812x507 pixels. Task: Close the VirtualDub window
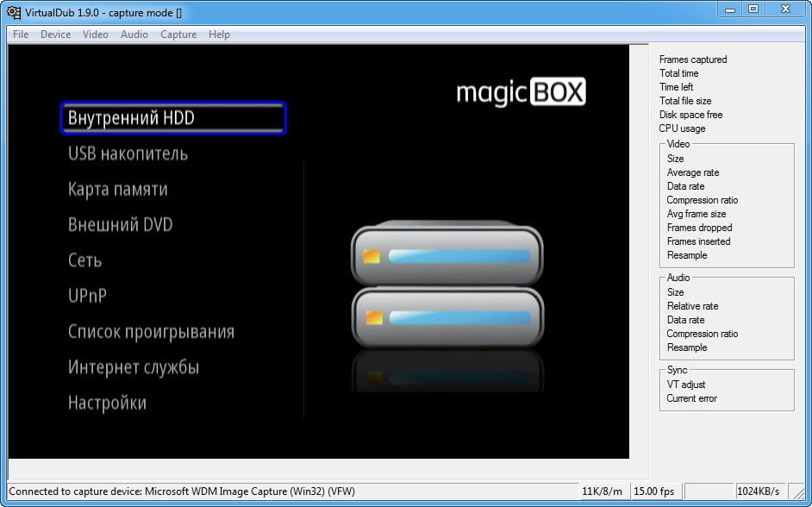(x=786, y=9)
